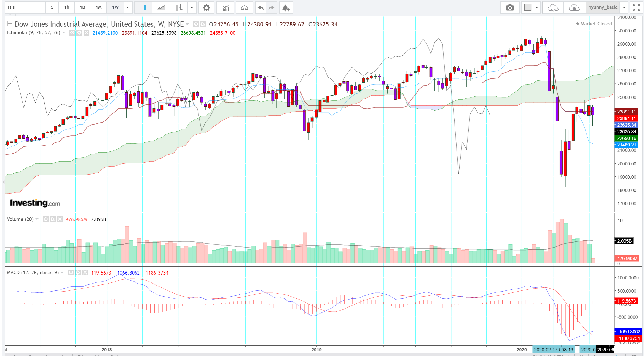Open the indicators icon
The height and width of the screenshot is (356, 644).
[225, 7]
